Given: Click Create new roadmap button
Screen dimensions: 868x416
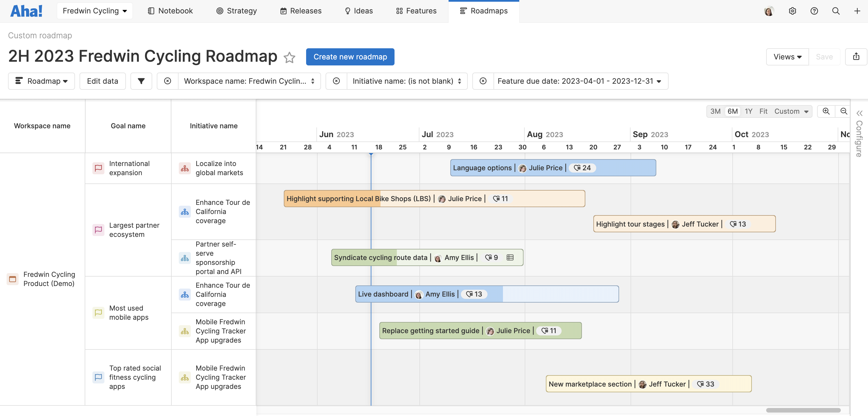Looking at the screenshot, I should (x=350, y=57).
